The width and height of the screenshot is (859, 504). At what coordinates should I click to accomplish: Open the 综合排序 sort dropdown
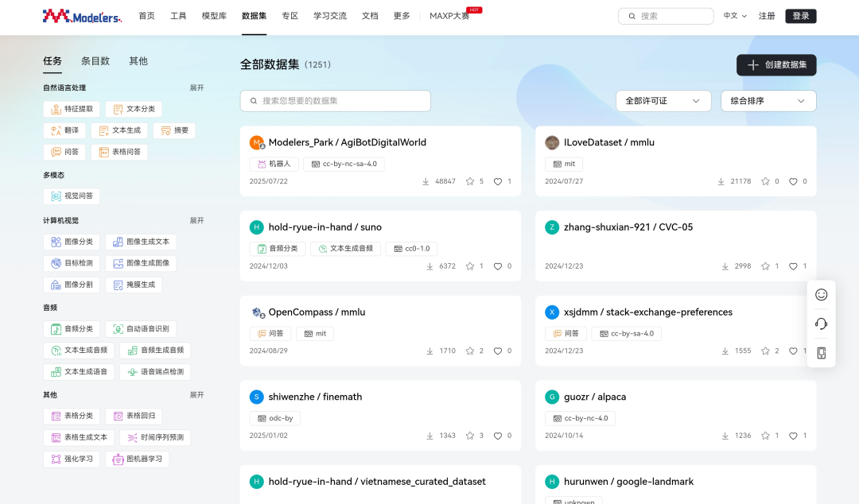pyautogui.click(x=768, y=101)
